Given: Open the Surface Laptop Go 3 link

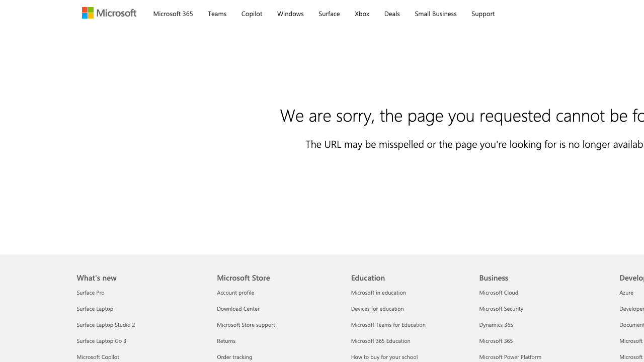Looking at the screenshot, I should pyautogui.click(x=102, y=341).
